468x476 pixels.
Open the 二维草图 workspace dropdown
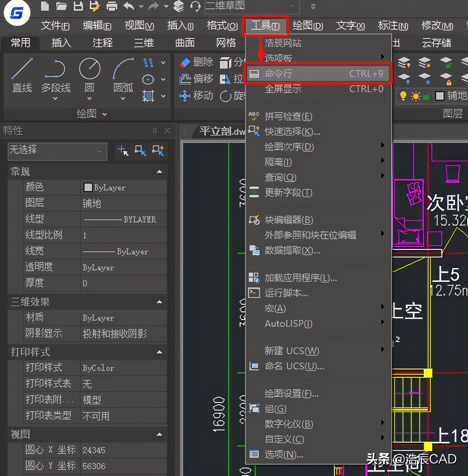click(x=292, y=6)
